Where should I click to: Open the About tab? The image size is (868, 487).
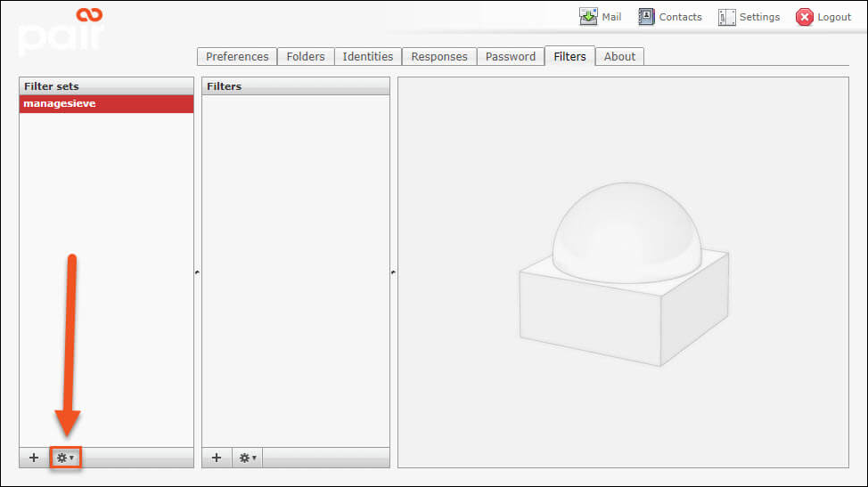[x=619, y=56]
